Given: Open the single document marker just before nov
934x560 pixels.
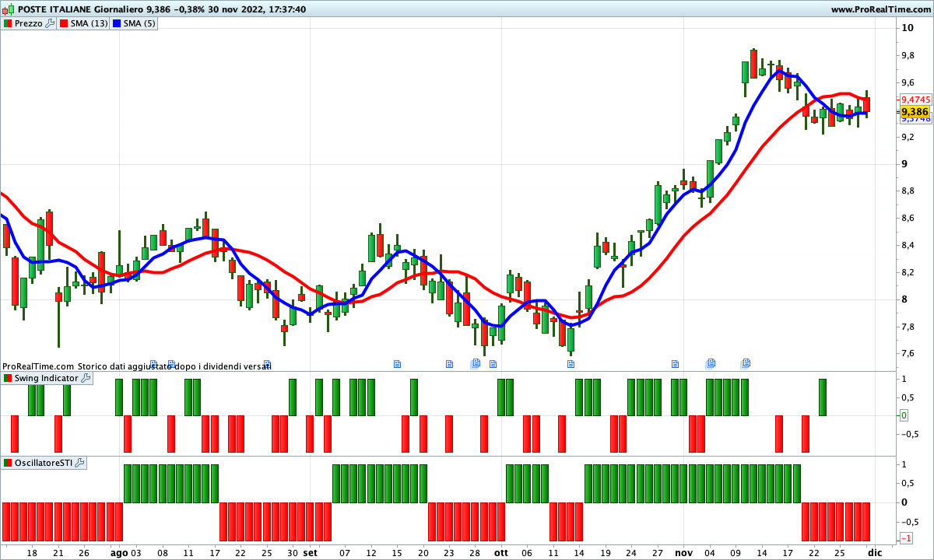Looking at the screenshot, I should click(x=675, y=363).
